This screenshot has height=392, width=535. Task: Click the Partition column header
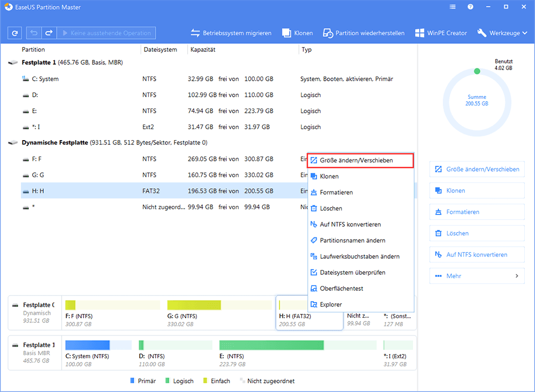(x=33, y=50)
